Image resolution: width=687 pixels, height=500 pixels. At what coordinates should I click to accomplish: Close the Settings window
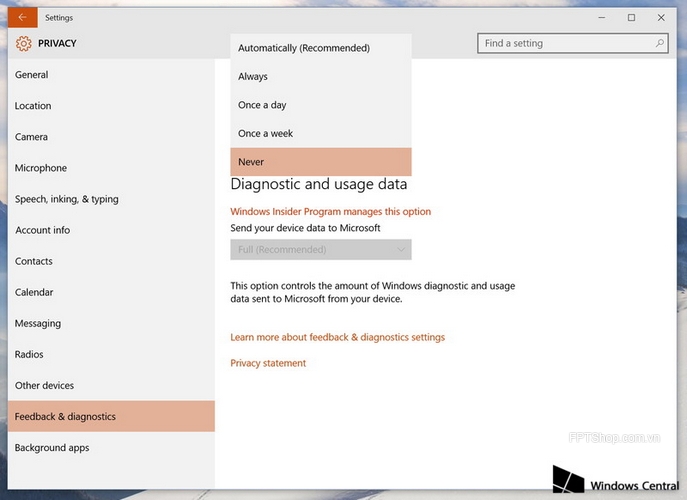pos(661,18)
